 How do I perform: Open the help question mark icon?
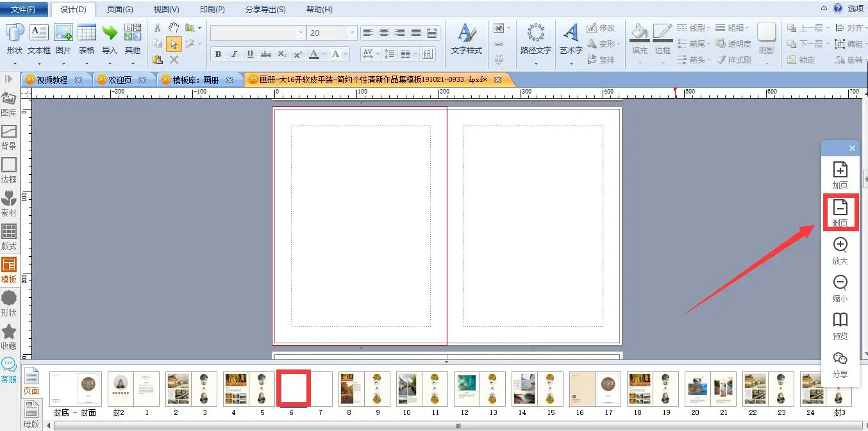(x=837, y=8)
